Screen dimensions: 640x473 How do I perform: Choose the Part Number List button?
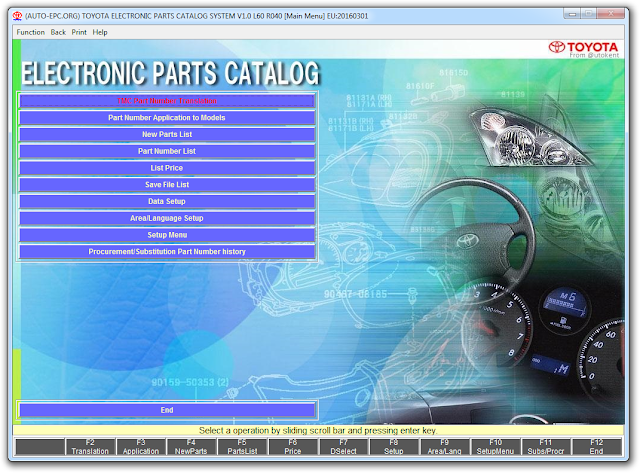point(167,151)
